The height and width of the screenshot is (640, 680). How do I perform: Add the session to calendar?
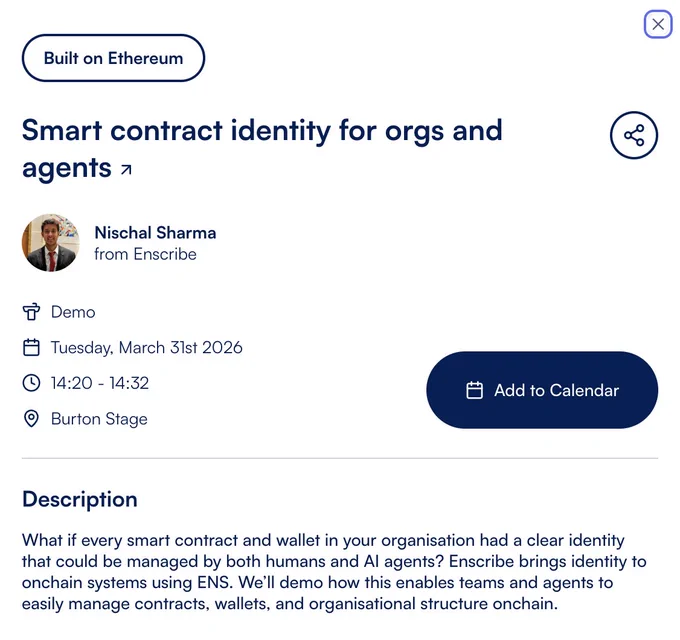(542, 390)
